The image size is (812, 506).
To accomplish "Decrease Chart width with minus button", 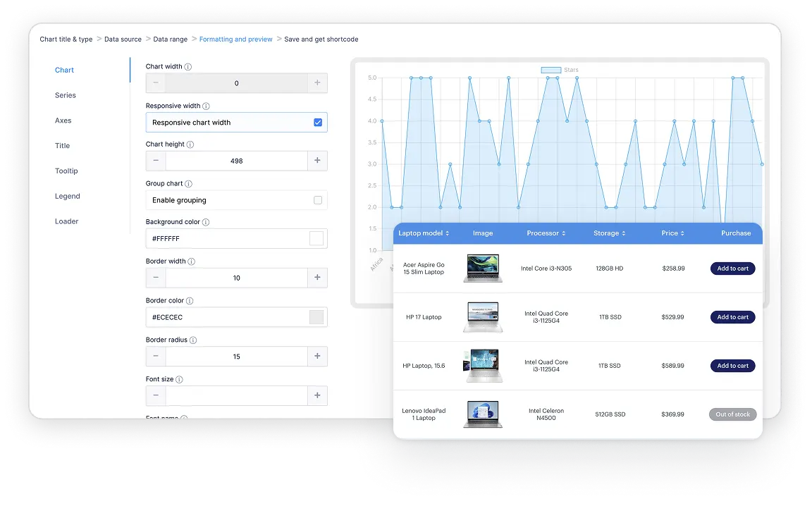I will tap(156, 83).
